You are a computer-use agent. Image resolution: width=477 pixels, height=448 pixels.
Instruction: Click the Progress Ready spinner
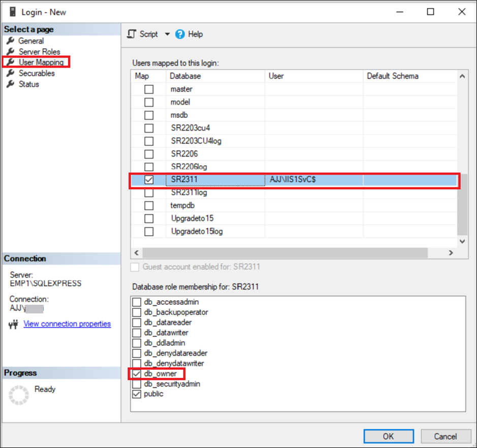click(x=17, y=392)
